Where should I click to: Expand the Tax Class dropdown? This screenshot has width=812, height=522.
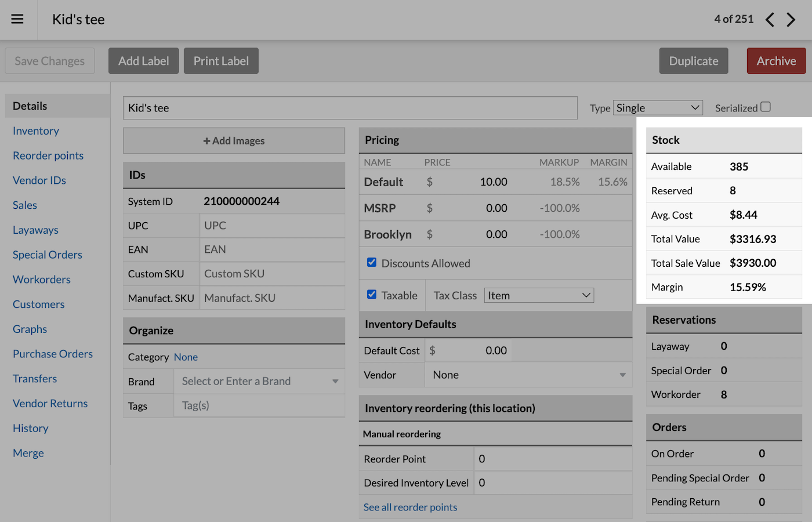click(x=539, y=296)
